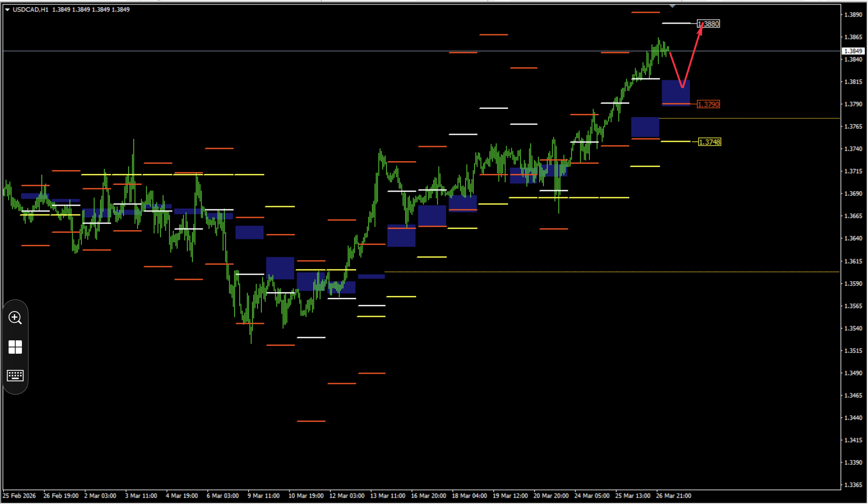Click the current price tag 1.3849
The width and height of the screenshot is (868, 504).
[853, 51]
